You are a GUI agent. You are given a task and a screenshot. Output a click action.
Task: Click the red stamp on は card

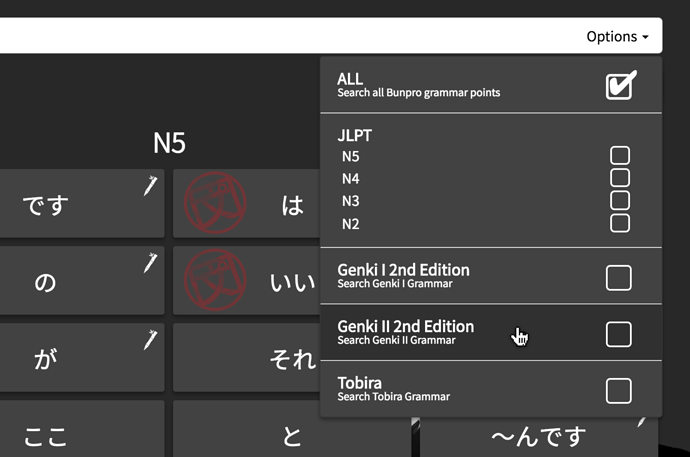point(215,203)
